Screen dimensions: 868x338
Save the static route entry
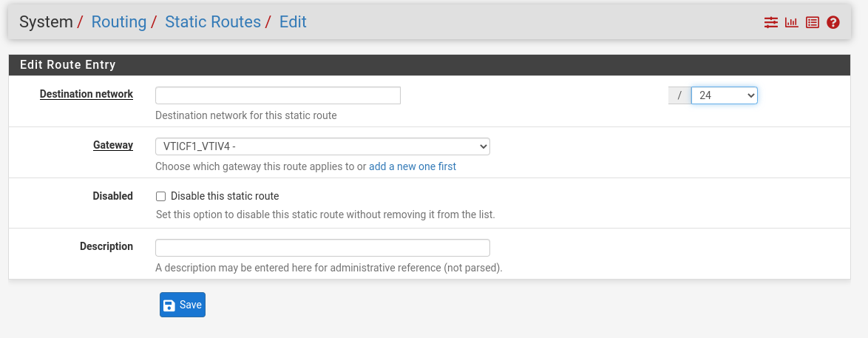pyautogui.click(x=182, y=305)
